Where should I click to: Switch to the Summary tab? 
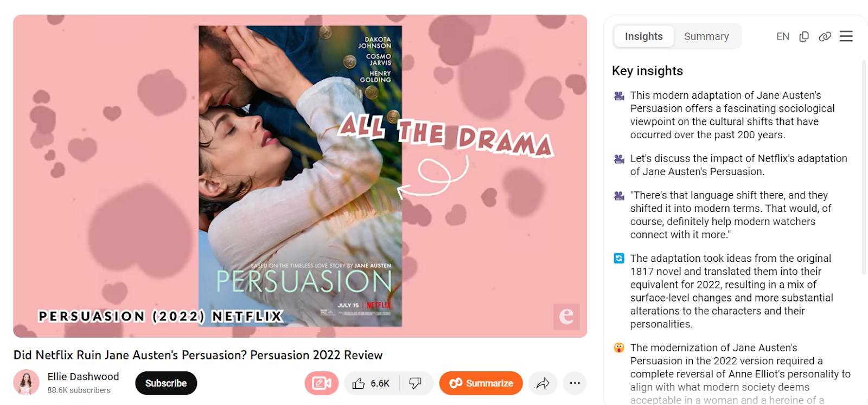(x=706, y=36)
